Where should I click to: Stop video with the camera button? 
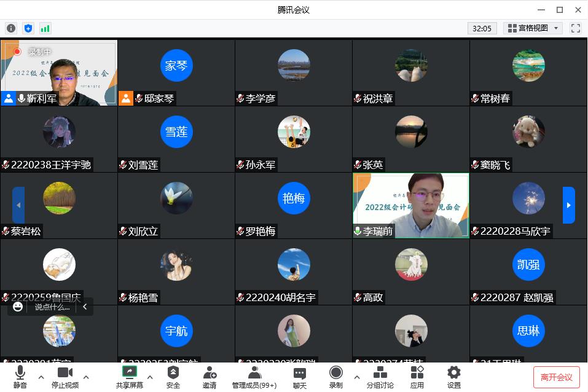pyautogui.click(x=65, y=376)
